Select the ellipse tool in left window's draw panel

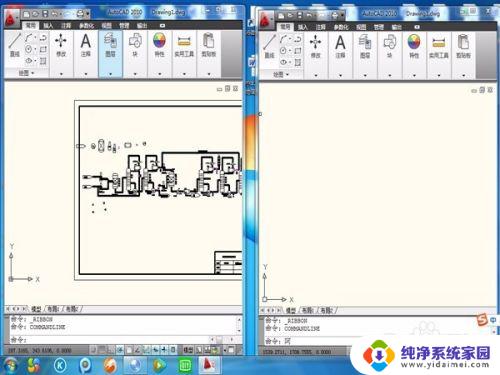tap(29, 61)
